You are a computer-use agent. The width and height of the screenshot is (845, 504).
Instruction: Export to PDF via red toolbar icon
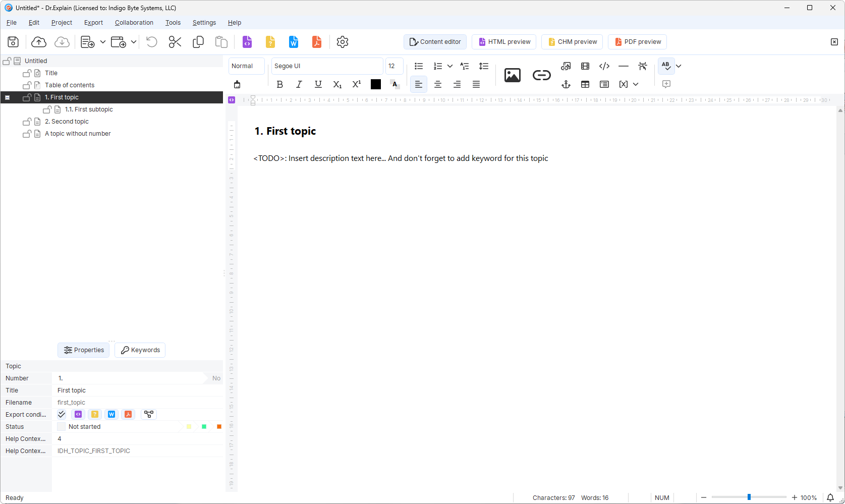click(x=317, y=42)
